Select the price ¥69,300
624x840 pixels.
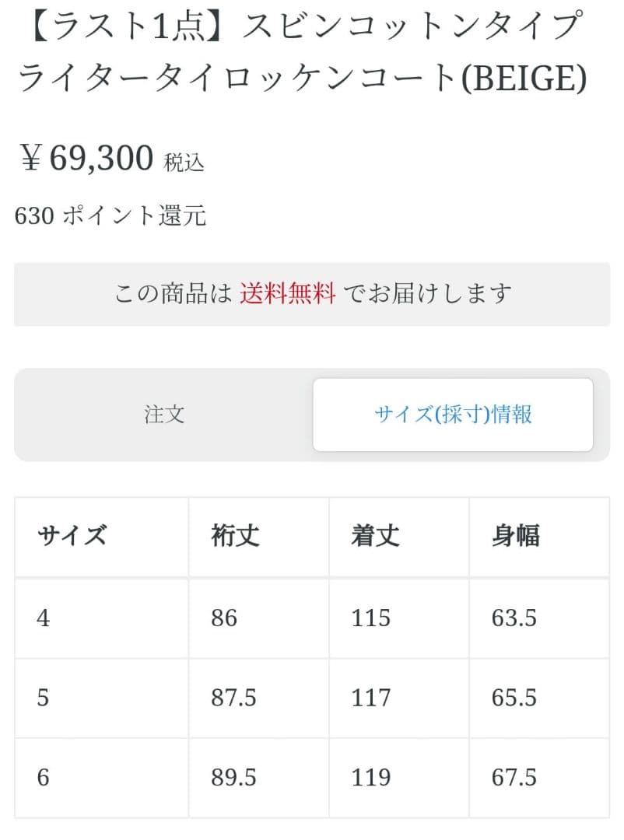point(86,156)
